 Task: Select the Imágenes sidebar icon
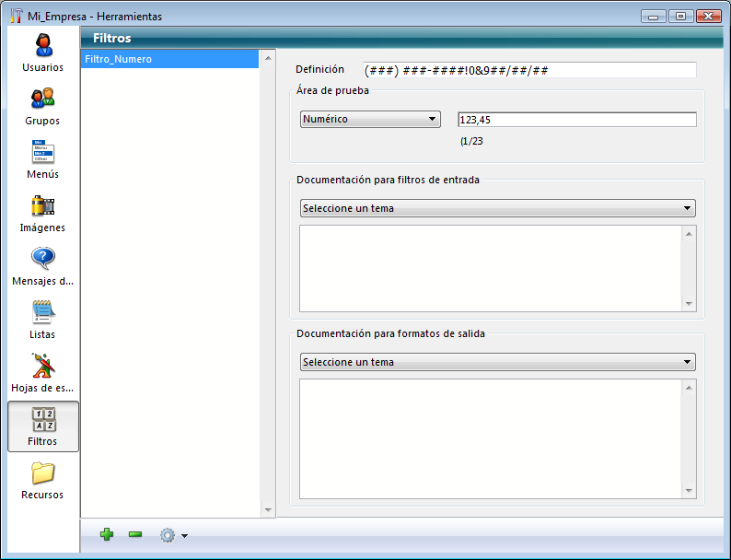pyautogui.click(x=43, y=212)
